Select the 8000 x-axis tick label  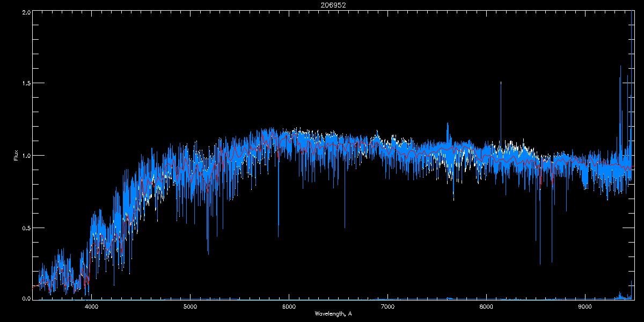486,307
